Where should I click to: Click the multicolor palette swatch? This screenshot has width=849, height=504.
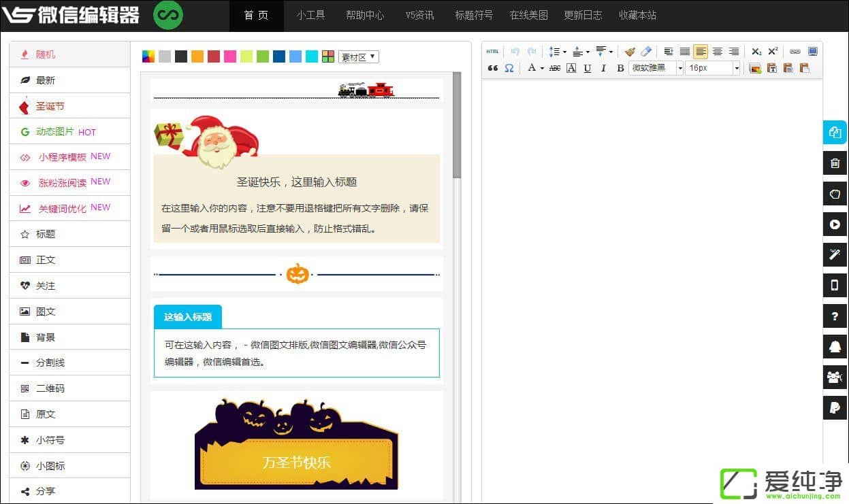click(x=148, y=57)
